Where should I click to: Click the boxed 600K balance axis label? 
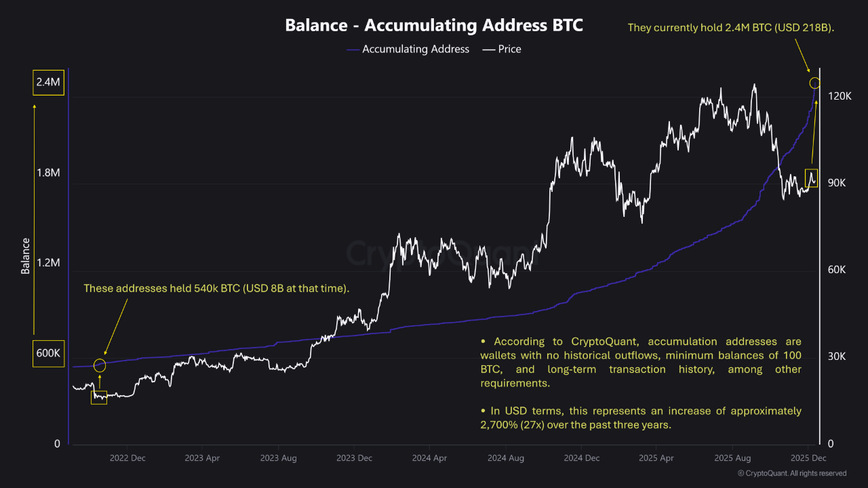pyautogui.click(x=48, y=353)
